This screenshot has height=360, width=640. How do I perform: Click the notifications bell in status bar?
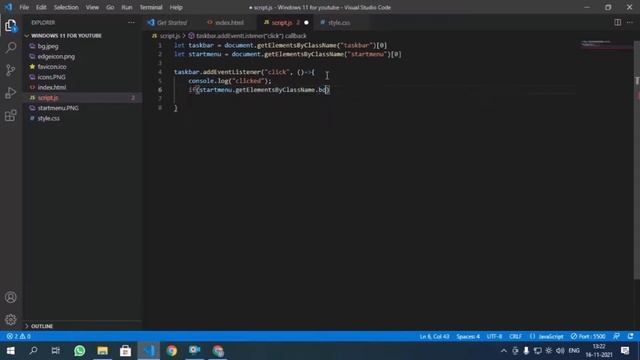click(631, 336)
